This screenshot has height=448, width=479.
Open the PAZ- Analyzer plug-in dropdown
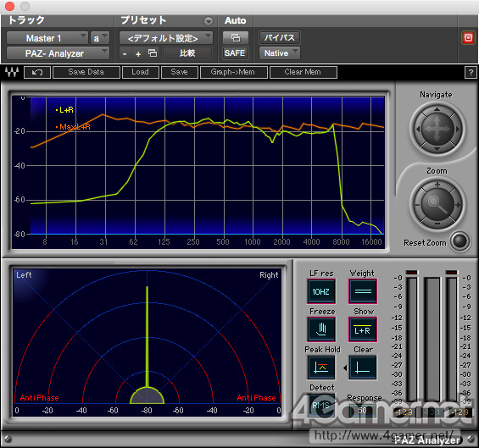[58, 53]
